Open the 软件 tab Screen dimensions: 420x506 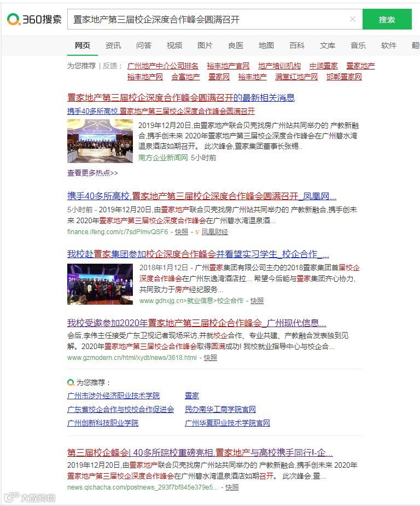pyautogui.click(x=389, y=45)
